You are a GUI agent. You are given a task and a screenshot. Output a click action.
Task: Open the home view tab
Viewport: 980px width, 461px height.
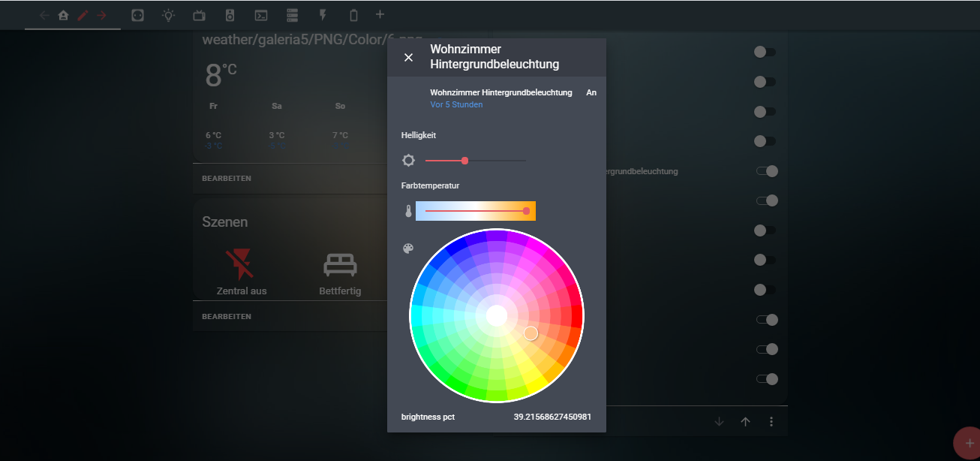(x=63, y=15)
